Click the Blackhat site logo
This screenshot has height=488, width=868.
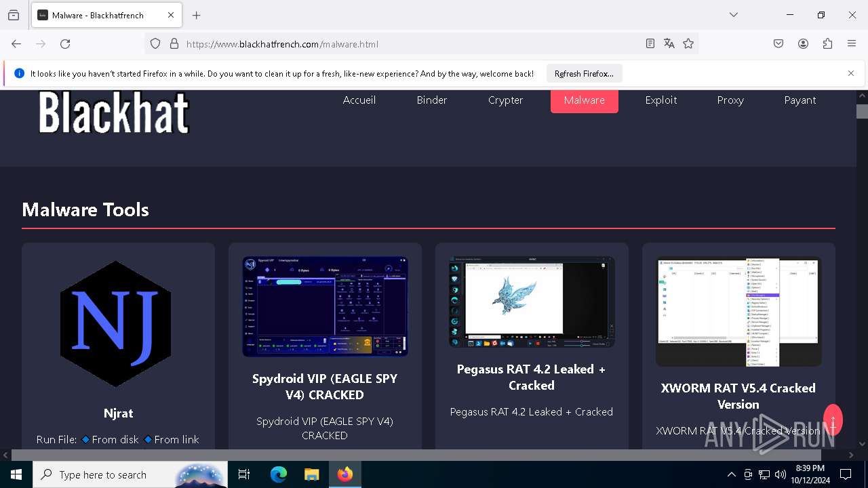114,113
